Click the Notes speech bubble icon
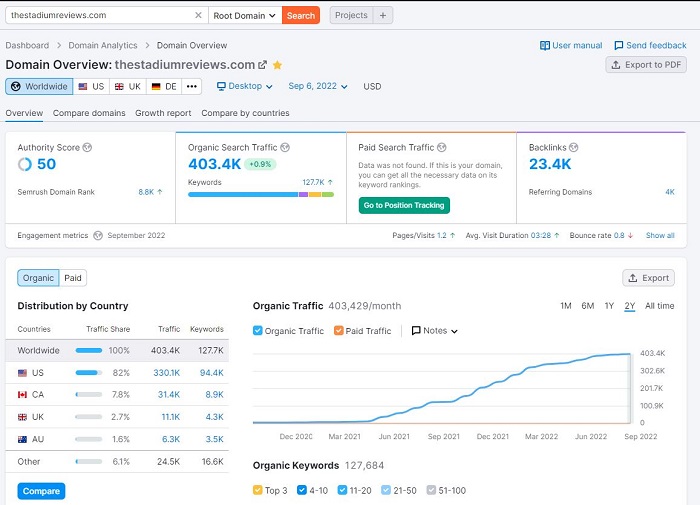The image size is (700, 505). pyautogui.click(x=416, y=330)
